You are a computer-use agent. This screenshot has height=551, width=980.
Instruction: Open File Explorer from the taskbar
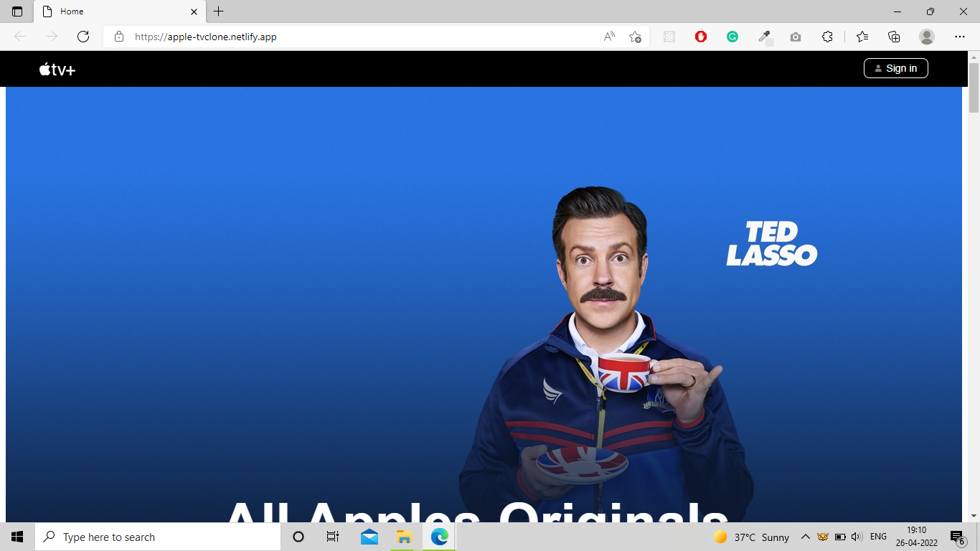tap(404, 537)
